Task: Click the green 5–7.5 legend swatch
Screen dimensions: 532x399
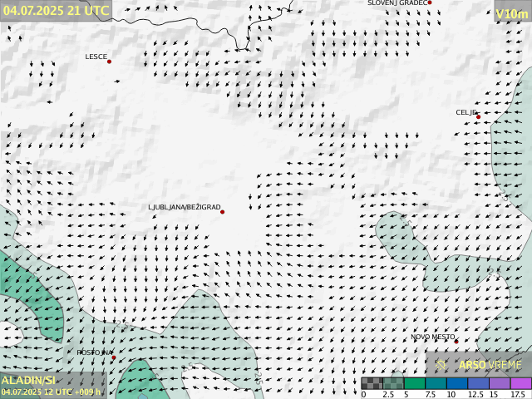Action: 415,383
